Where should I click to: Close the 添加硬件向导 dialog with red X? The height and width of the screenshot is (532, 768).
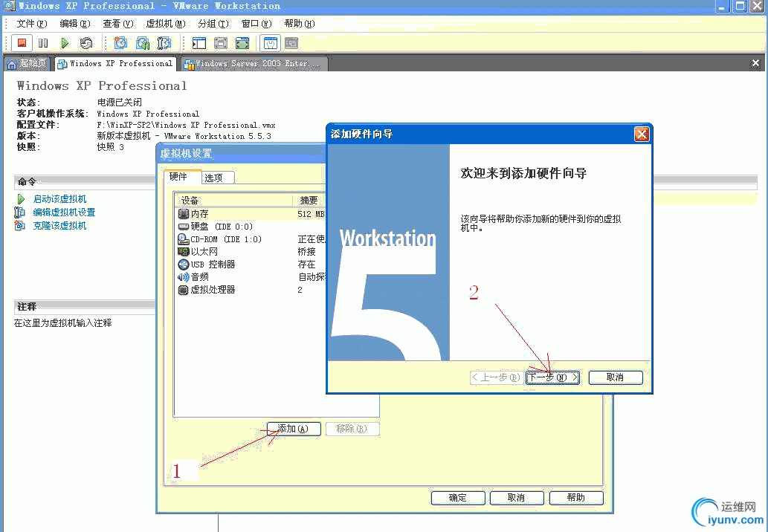(641, 134)
